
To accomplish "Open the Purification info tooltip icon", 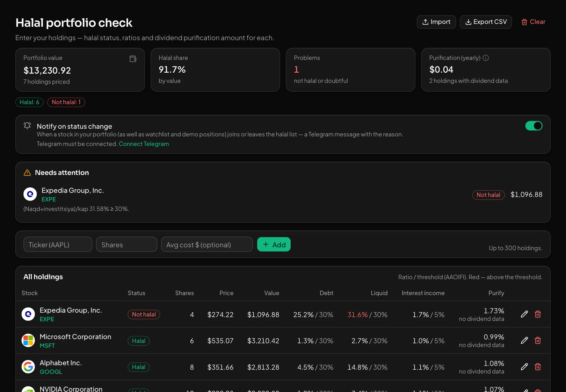I will [486, 58].
